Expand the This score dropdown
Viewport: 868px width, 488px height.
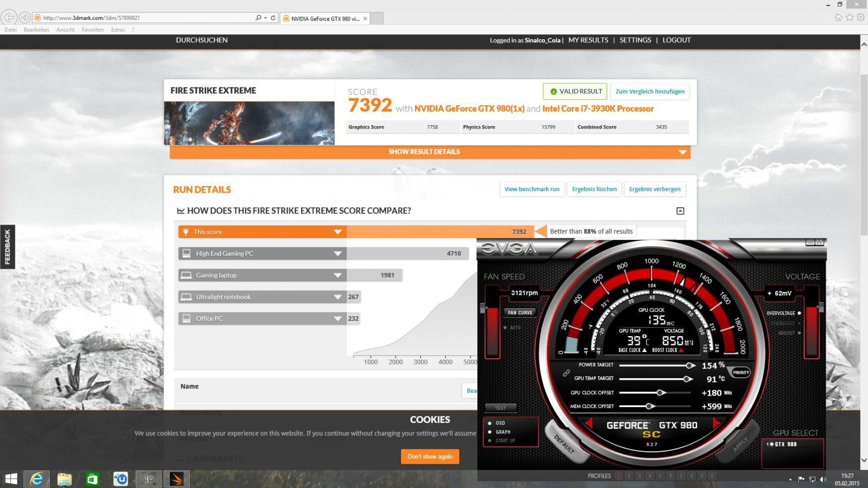(338, 232)
